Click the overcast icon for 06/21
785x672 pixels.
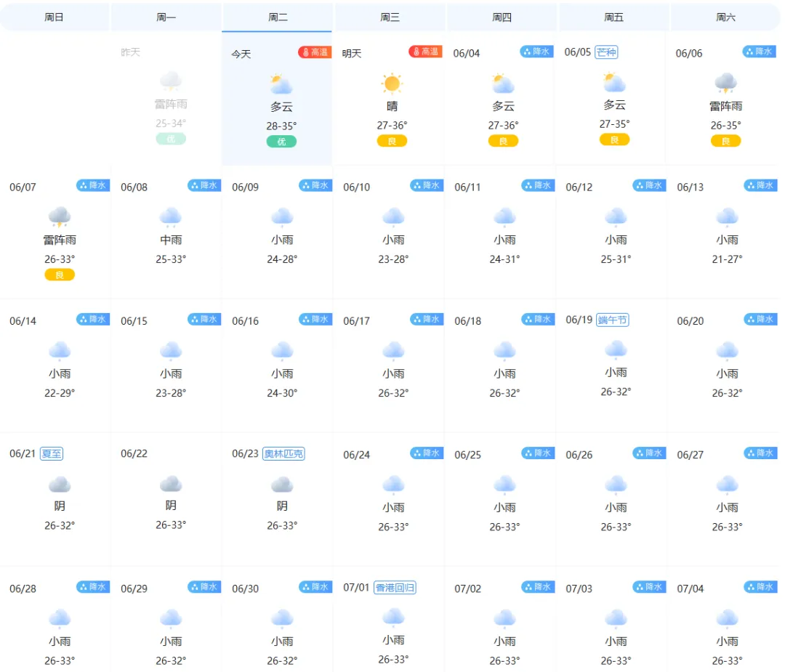(60, 485)
